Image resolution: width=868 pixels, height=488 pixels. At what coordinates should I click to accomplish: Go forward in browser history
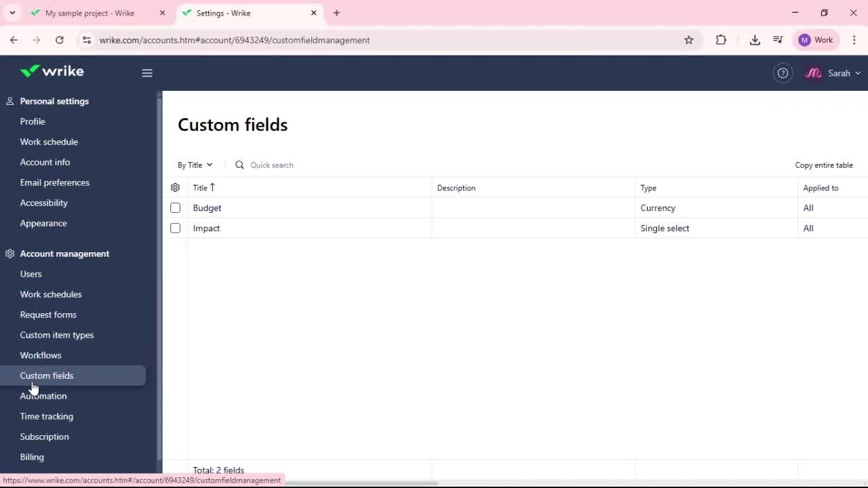point(37,40)
